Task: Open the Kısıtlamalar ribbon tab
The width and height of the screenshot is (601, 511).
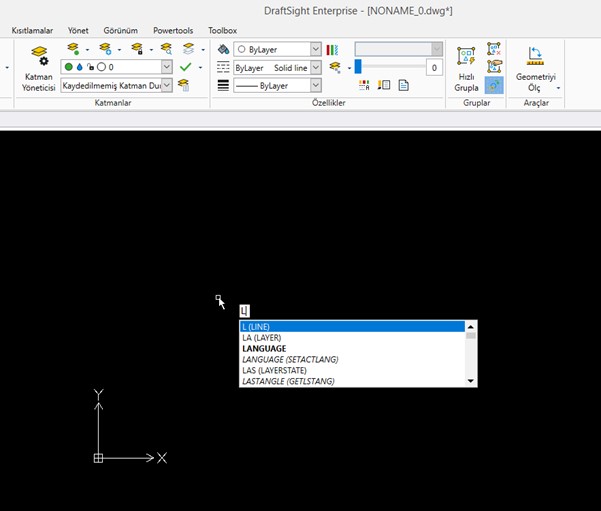Action: pyautogui.click(x=32, y=31)
